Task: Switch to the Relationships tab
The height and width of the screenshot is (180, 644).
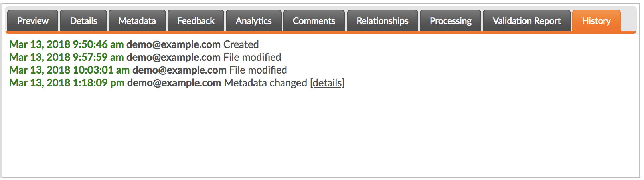Action: (x=382, y=21)
